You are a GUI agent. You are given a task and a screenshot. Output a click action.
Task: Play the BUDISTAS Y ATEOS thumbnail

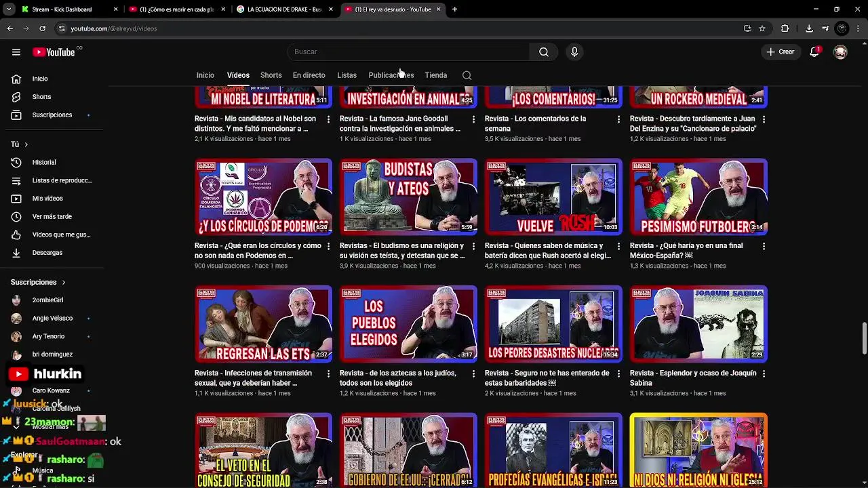(x=408, y=197)
